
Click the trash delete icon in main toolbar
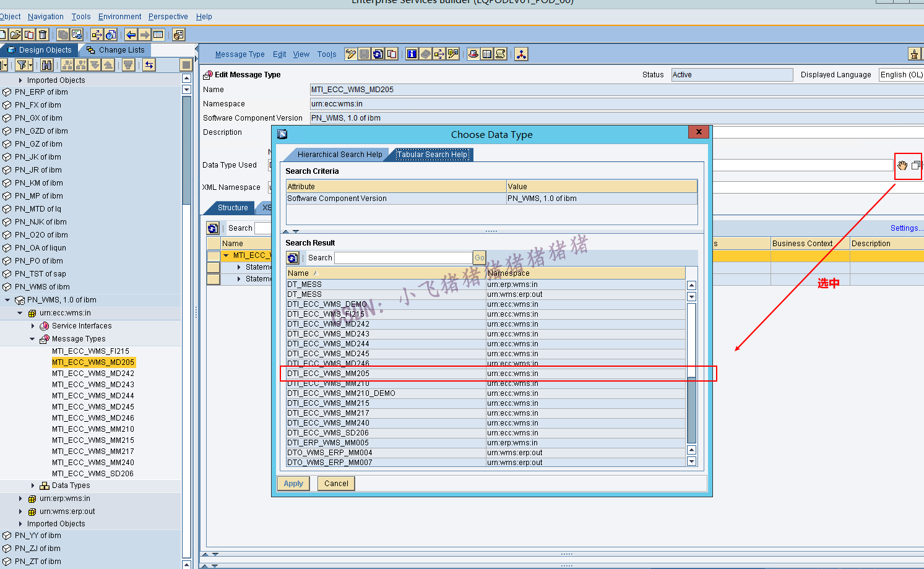[43, 35]
